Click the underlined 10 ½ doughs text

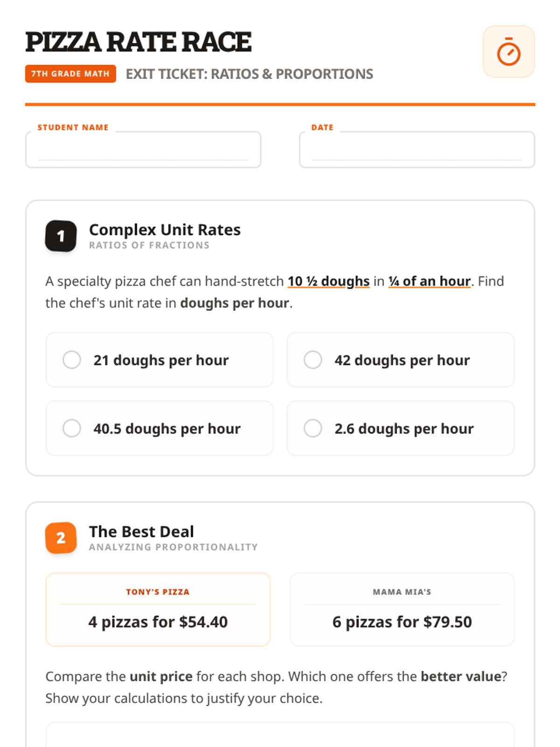pos(328,281)
